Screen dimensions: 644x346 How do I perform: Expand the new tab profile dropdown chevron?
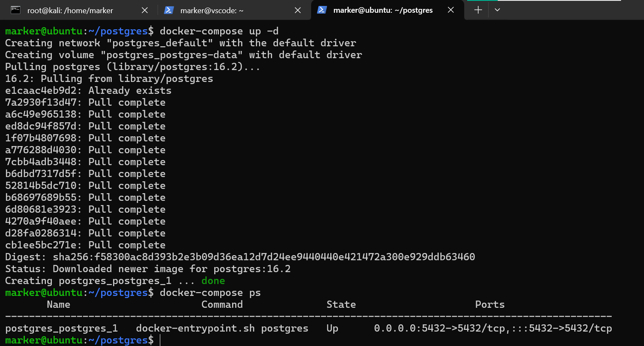[x=497, y=10]
